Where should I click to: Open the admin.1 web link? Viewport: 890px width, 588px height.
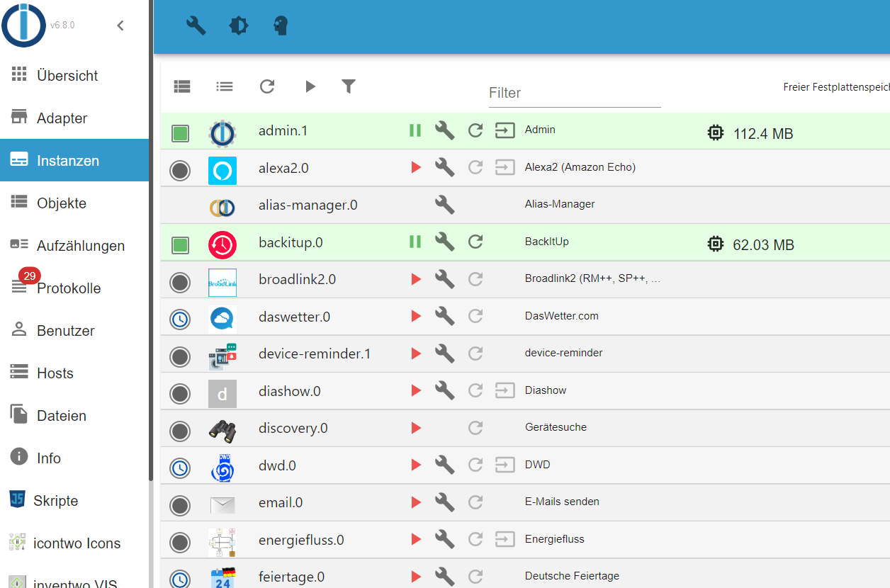click(x=505, y=130)
